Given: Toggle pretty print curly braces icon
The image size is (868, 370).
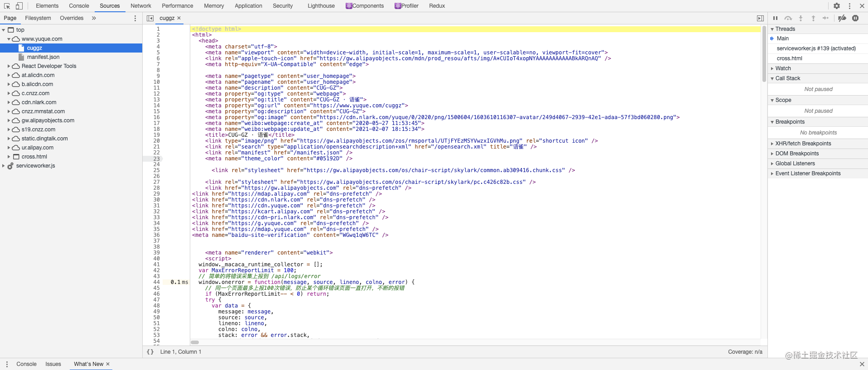Looking at the screenshot, I should (150, 352).
